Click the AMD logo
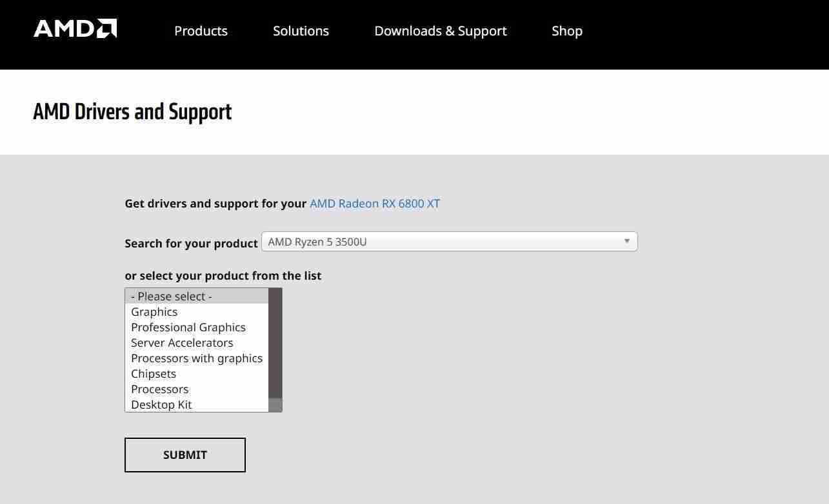Image resolution: width=829 pixels, height=504 pixels. coord(75,28)
